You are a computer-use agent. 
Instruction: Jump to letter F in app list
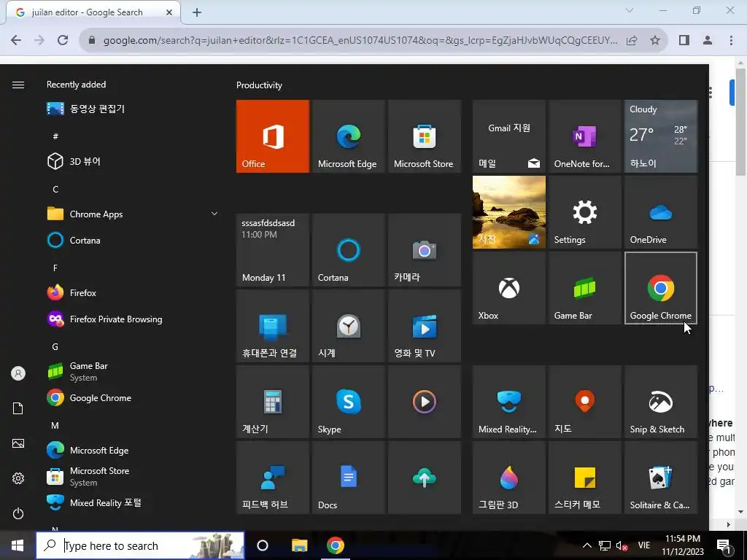(x=55, y=268)
